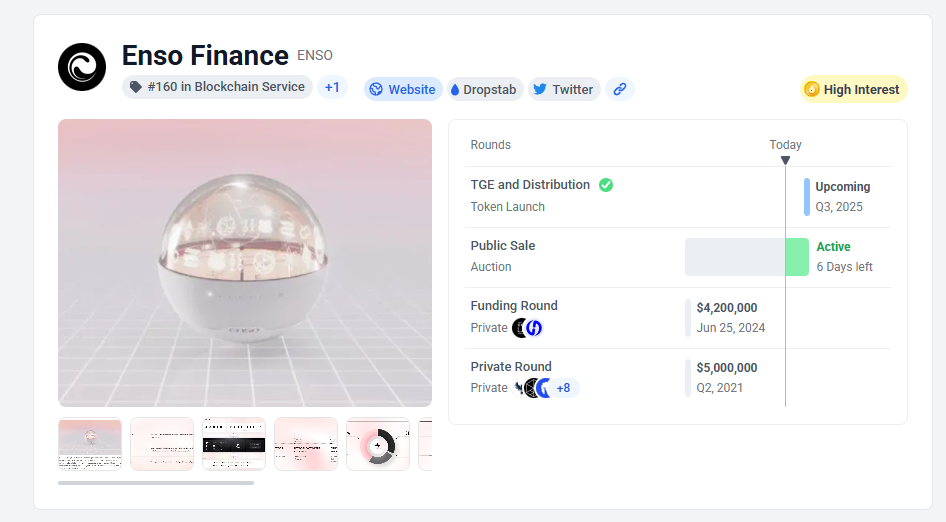Open the main glass sphere image

[x=245, y=263]
